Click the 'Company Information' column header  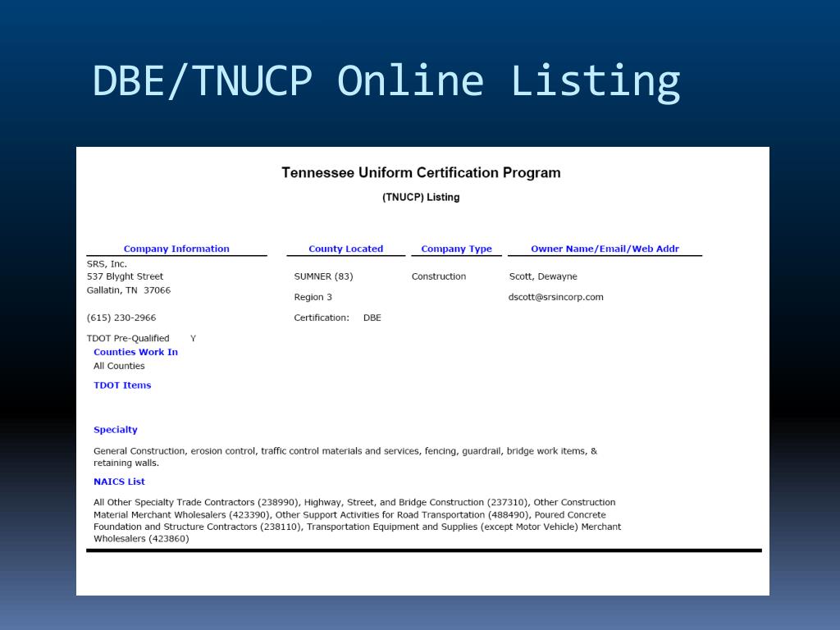pyautogui.click(x=176, y=249)
